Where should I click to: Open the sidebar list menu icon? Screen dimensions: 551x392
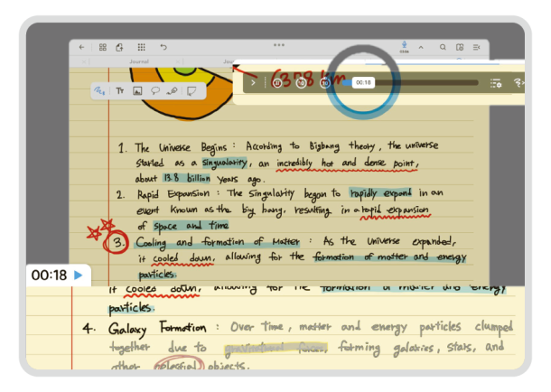[x=477, y=47]
